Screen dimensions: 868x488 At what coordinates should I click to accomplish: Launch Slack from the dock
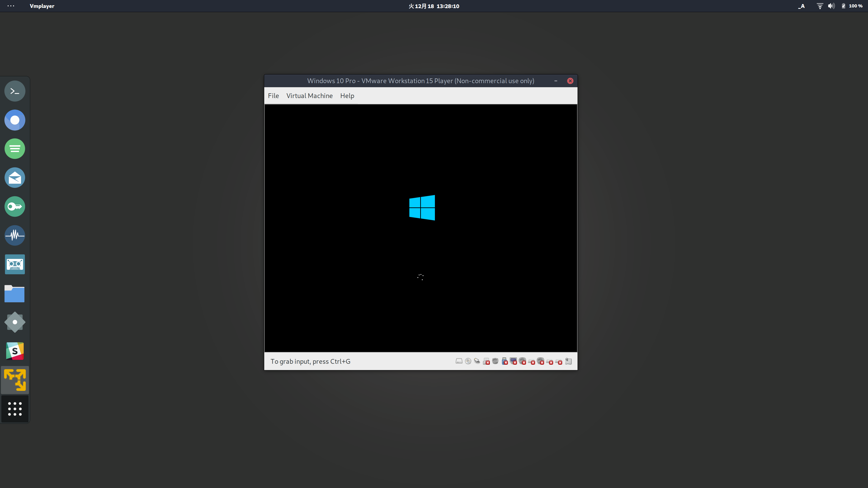(x=15, y=351)
